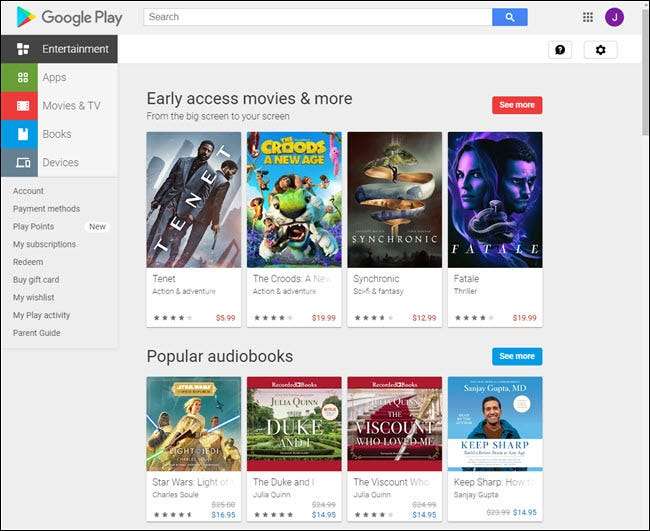650x531 pixels.
Task: Open The Viscount Who Loved Me cover
Action: (395, 424)
